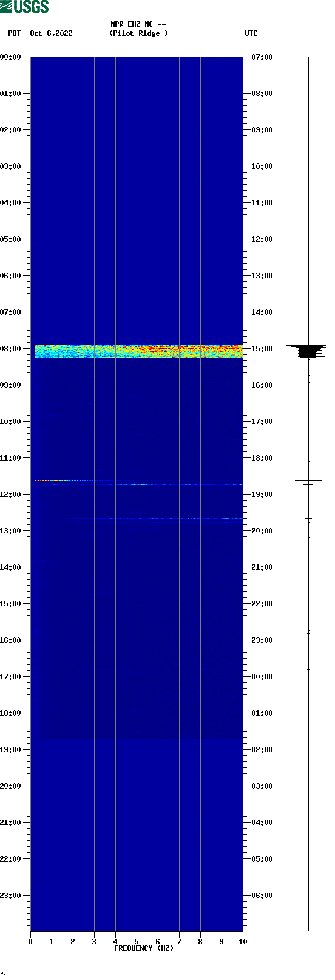Click the '1' frequency axis tick label

click(52, 942)
